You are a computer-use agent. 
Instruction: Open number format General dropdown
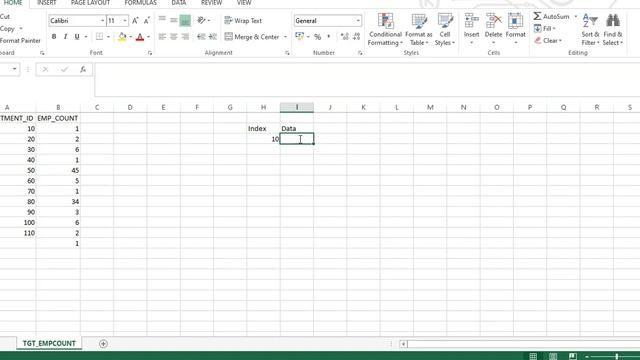click(x=358, y=20)
